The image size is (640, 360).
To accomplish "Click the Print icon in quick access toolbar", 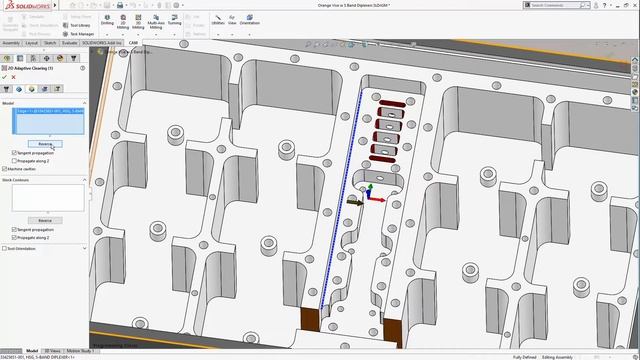I will [120, 5].
